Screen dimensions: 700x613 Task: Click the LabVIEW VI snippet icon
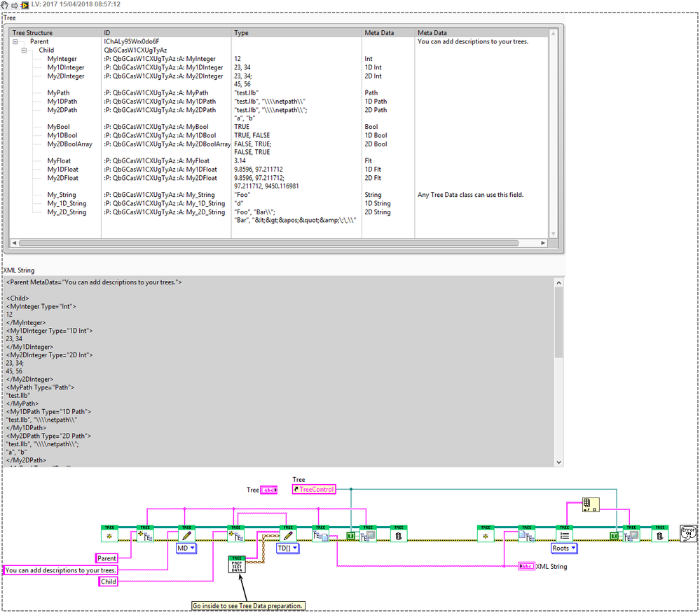[25, 6]
